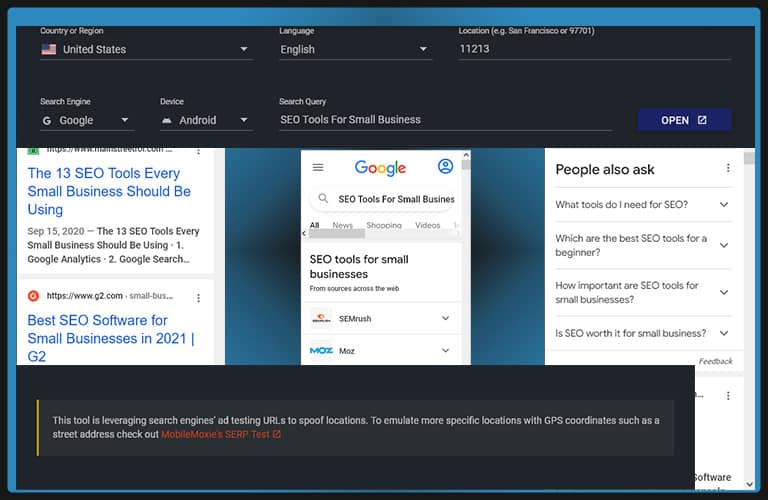Click the scroll down arrow in right panel
This screenshot has height=500, width=768.
(x=749, y=484)
